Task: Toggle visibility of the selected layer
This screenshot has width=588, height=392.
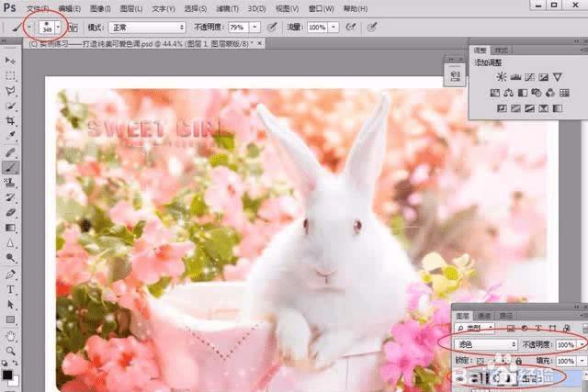Action: coord(458,377)
